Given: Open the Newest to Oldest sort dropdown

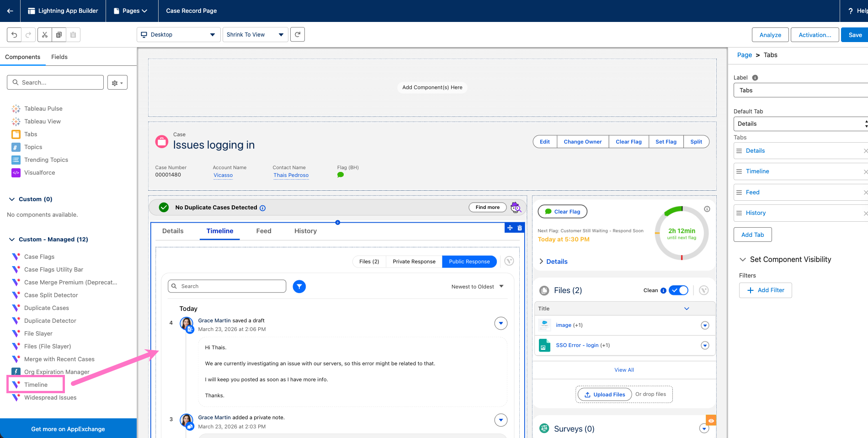Looking at the screenshot, I should coord(478,287).
